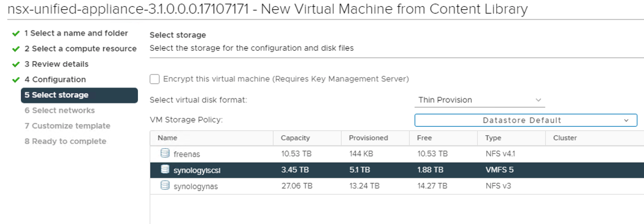
Task: Sort datastores by Free column header
Action: [x=443, y=138]
